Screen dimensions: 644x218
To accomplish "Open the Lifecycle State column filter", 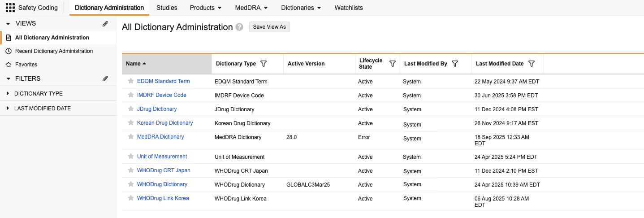I will [x=393, y=64].
